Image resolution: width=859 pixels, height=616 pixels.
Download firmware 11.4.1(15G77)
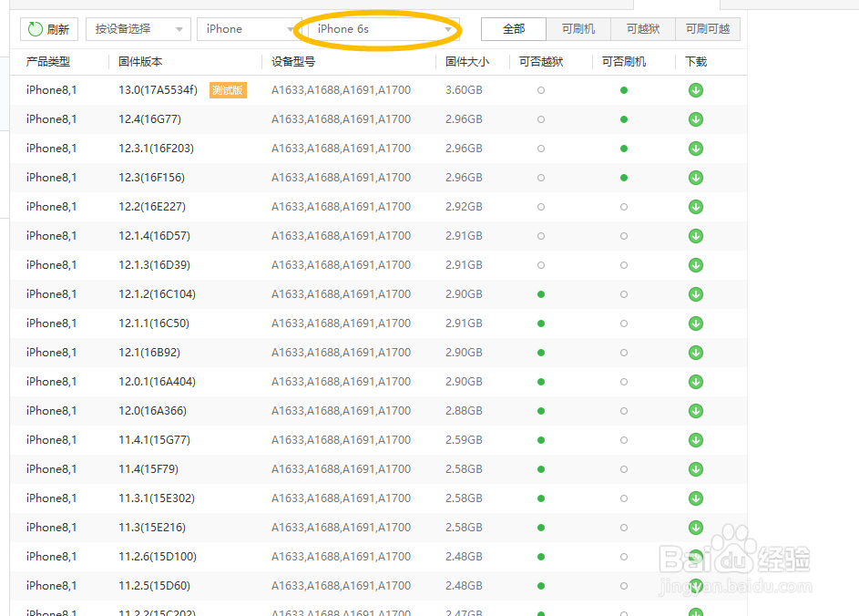[696, 440]
